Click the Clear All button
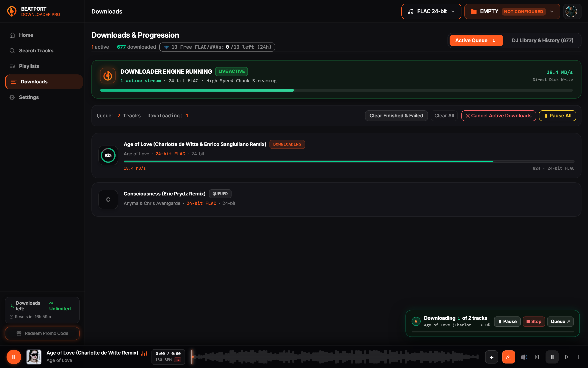 tap(444, 116)
